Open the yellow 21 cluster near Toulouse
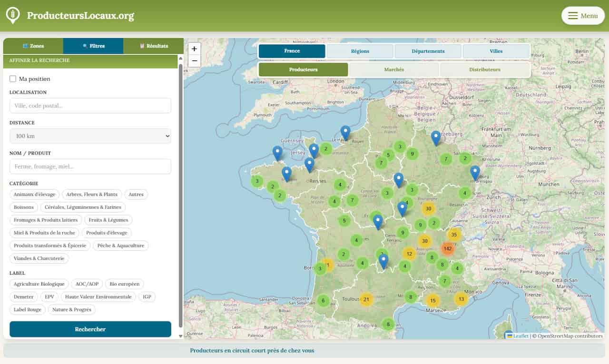609x364 pixels. (366, 299)
